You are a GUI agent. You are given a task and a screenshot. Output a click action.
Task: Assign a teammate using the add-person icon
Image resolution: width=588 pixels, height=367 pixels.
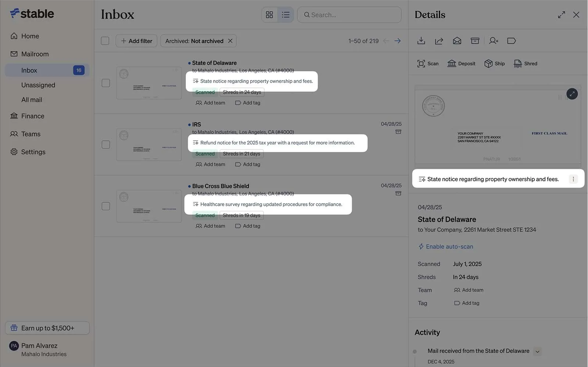[x=494, y=41]
